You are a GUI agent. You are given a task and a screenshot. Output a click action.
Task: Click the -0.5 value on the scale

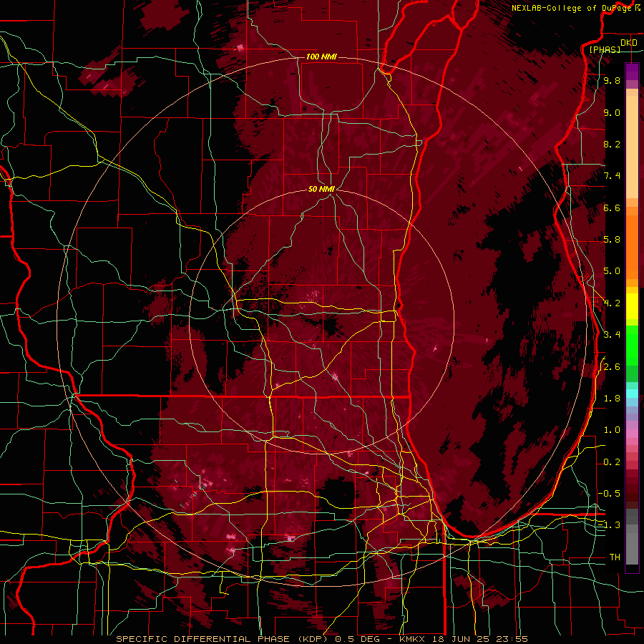point(609,494)
